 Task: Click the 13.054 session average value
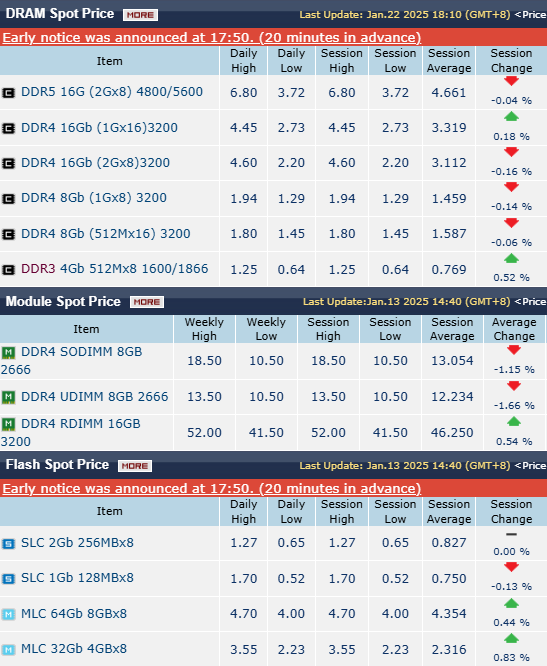[452, 361]
